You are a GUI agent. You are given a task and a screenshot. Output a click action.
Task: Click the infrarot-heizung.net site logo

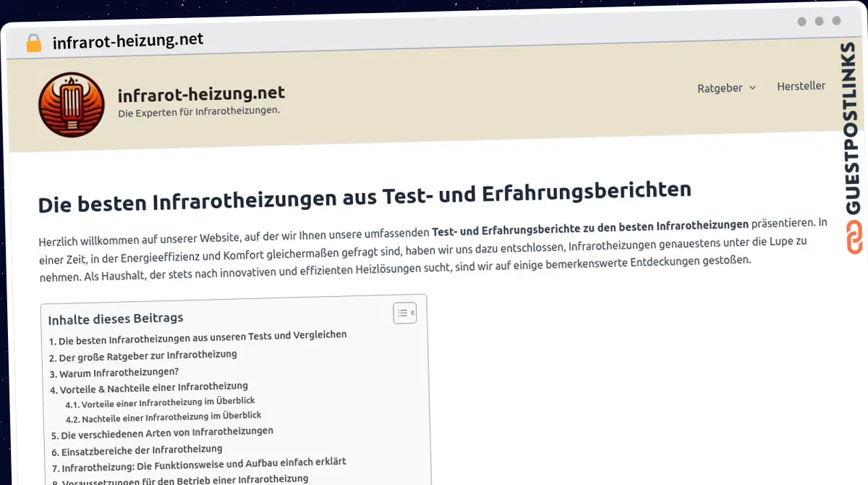[72, 105]
